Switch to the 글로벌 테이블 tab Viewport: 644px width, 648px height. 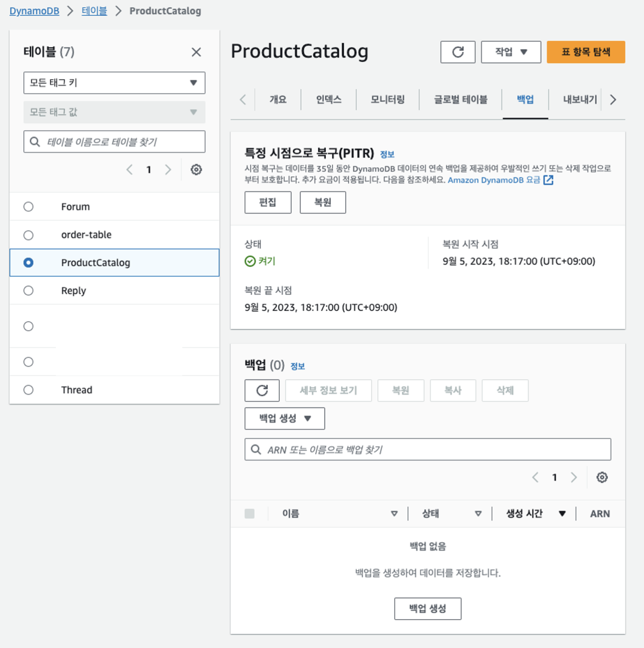coord(460,100)
